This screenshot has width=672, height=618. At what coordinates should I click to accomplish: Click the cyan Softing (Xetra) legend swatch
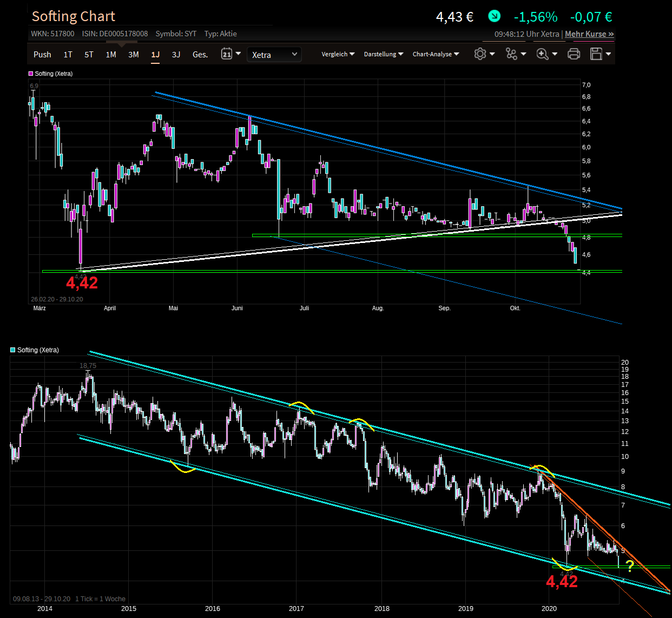tap(13, 350)
